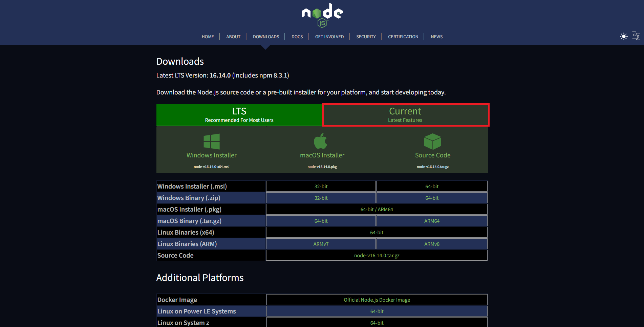Download node-v16.14.0.tar.gz below Source Code icon
Image resolution: width=644 pixels, height=327 pixels.
pos(433,167)
